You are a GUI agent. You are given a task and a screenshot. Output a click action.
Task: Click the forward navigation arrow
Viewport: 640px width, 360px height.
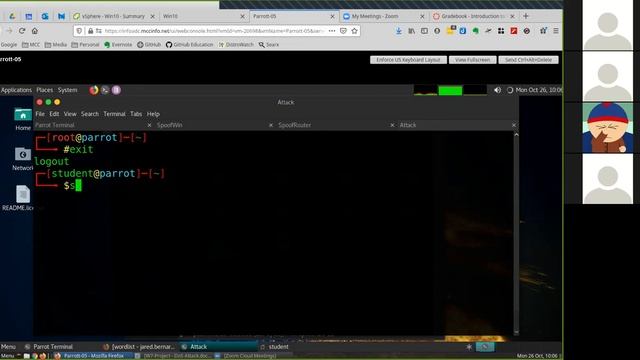pos(9,31)
